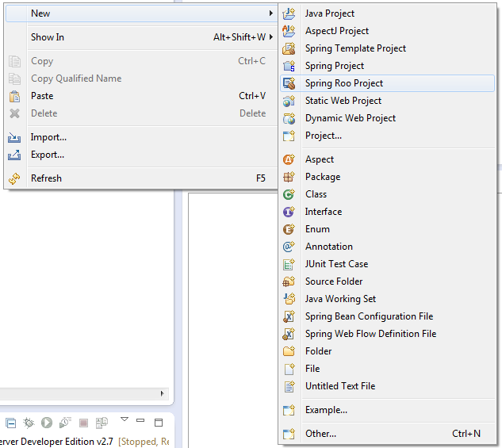502x448 pixels.
Task: Click the Spring Web Flow Definition icon
Action: click(289, 334)
